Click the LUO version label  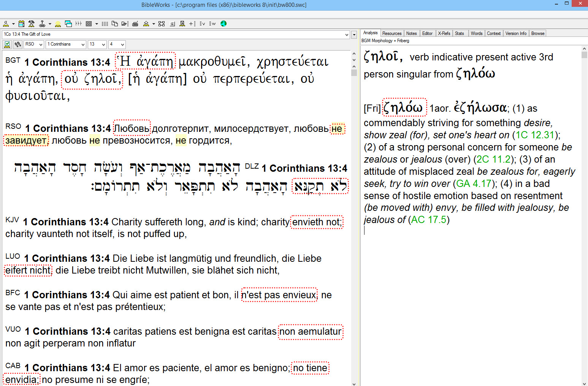tap(13, 256)
